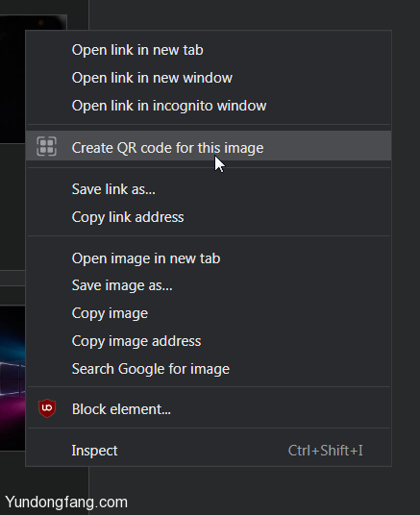This screenshot has height=515, width=420.
Task: Click the dark thumbnail at top left
Action: pos(12,79)
